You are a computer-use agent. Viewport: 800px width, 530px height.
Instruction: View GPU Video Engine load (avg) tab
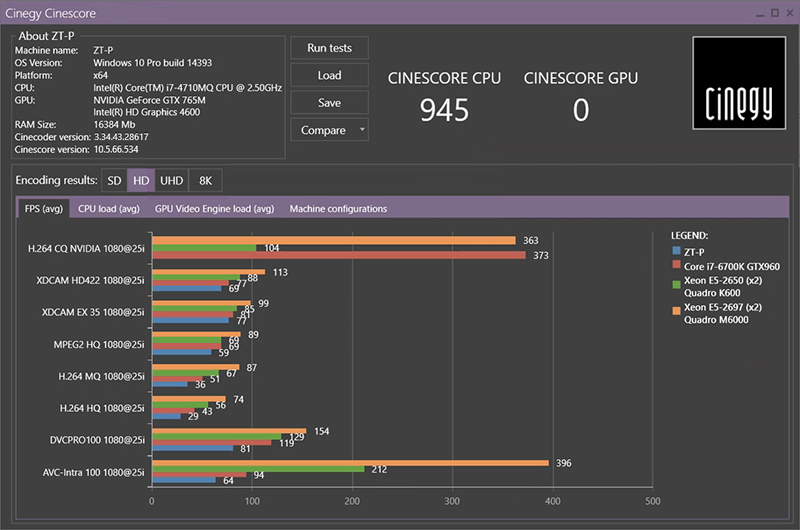click(x=214, y=209)
